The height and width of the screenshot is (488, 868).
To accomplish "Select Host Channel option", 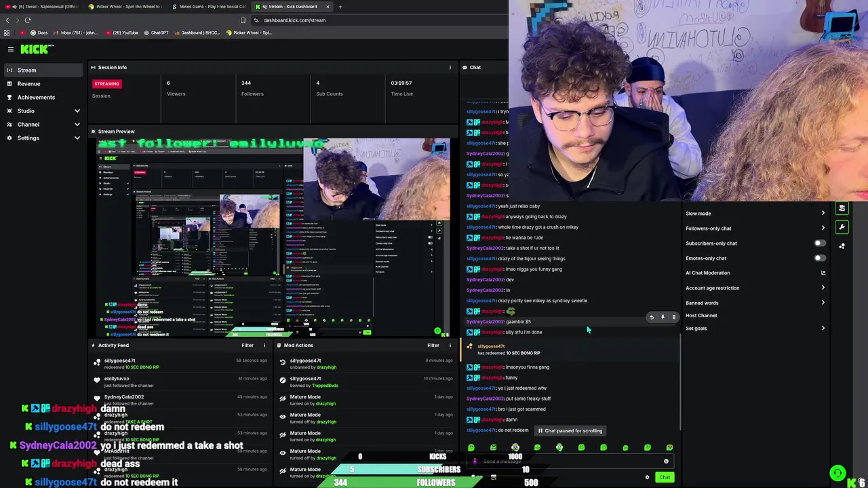I will (x=701, y=315).
